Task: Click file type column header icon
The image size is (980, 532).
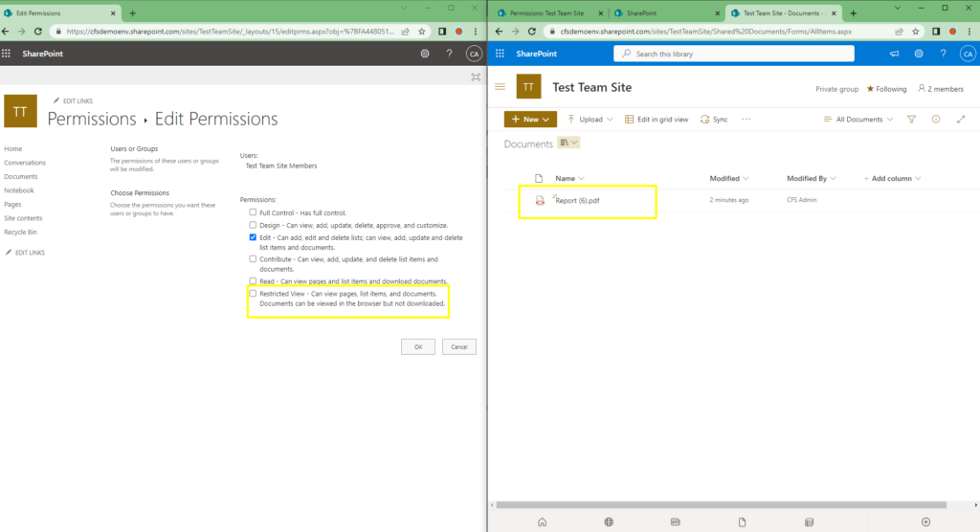Action: pos(539,178)
